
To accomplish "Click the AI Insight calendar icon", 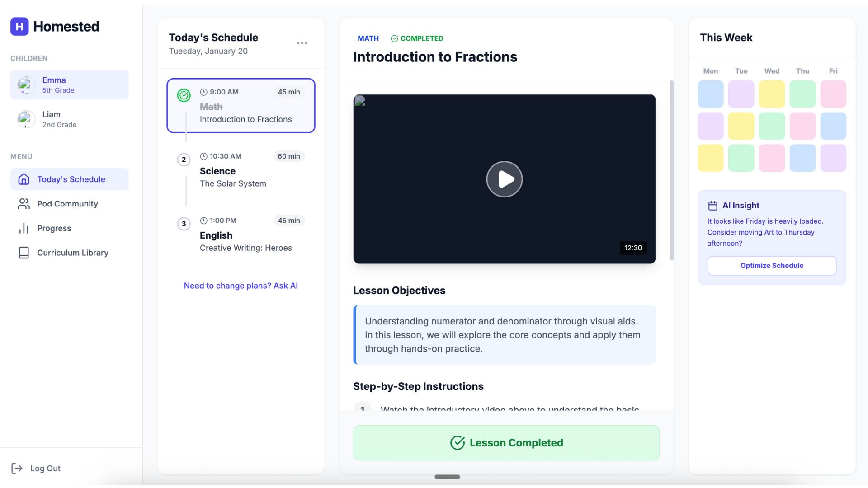I will click(712, 206).
